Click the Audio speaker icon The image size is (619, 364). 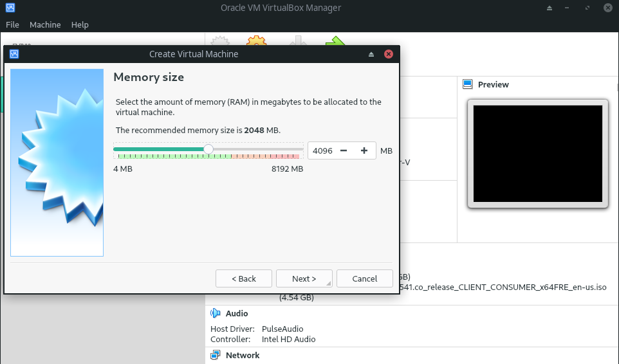[x=216, y=313]
